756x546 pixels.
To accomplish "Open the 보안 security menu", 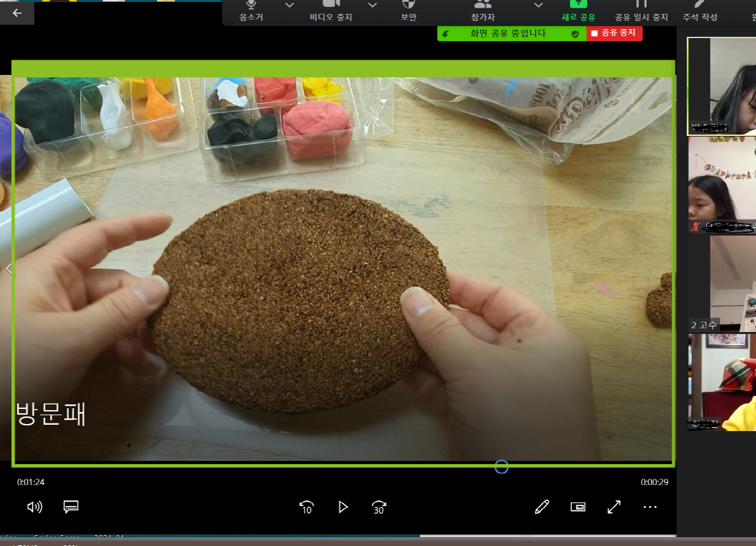I will tap(409, 11).
